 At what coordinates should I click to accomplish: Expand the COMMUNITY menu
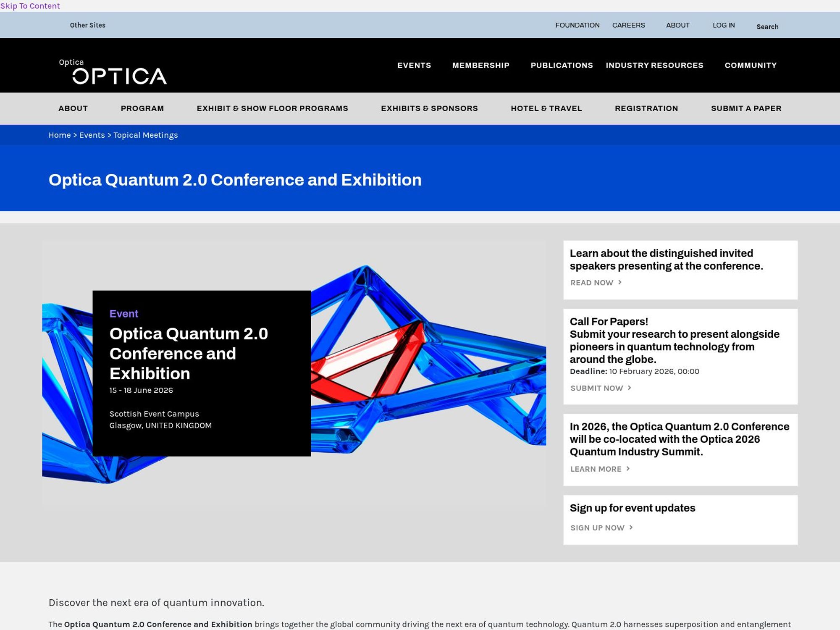(751, 65)
